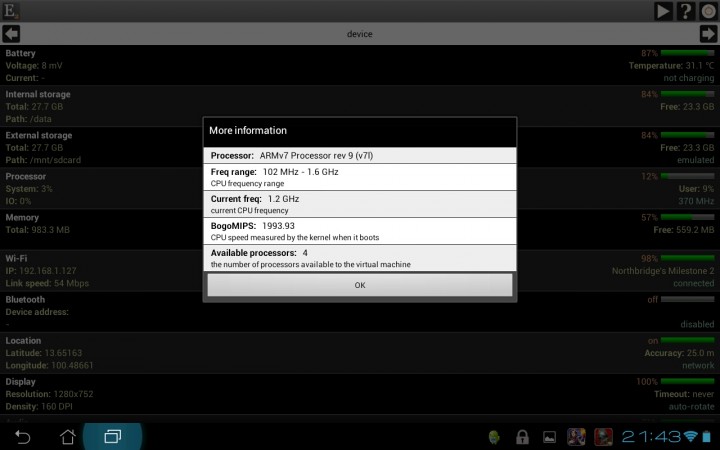
Task: Click OK to close More information dialog
Action: tap(360, 285)
